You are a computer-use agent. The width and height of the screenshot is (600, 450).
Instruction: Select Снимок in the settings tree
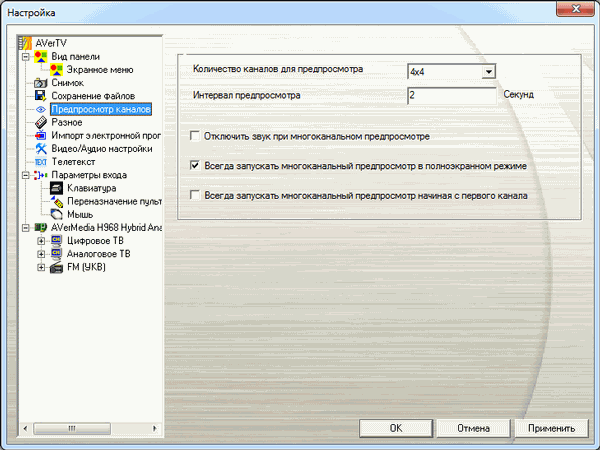[x=67, y=83]
